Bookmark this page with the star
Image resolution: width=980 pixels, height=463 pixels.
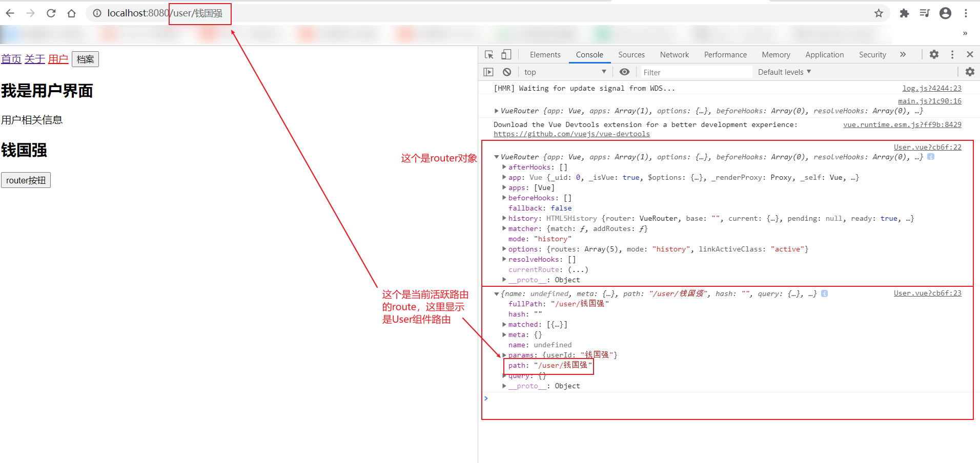coord(879,13)
